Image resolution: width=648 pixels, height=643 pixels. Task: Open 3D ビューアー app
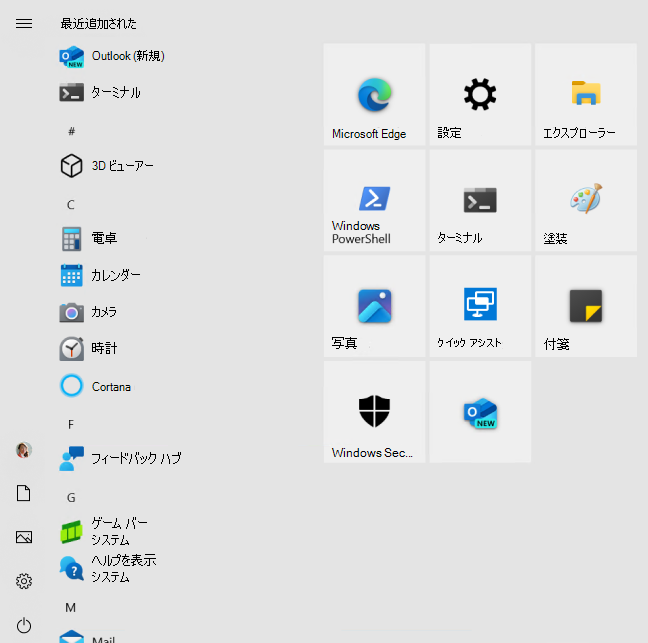(107, 166)
